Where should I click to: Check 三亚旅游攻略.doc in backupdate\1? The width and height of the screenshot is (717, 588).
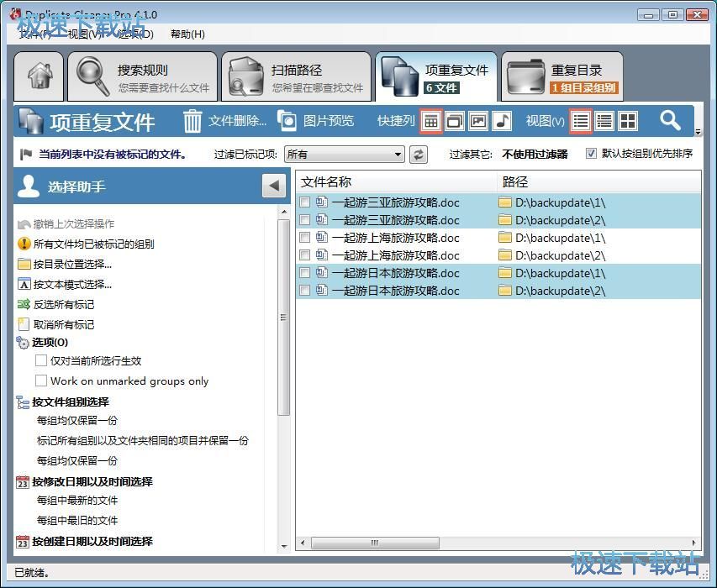pyautogui.click(x=304, y=202)
